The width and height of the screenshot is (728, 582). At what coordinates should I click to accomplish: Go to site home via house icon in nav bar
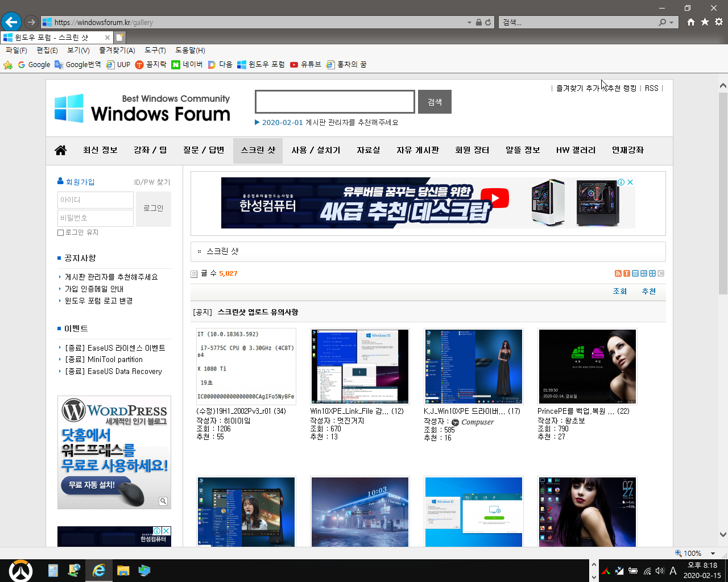click(x=60, y=150)
